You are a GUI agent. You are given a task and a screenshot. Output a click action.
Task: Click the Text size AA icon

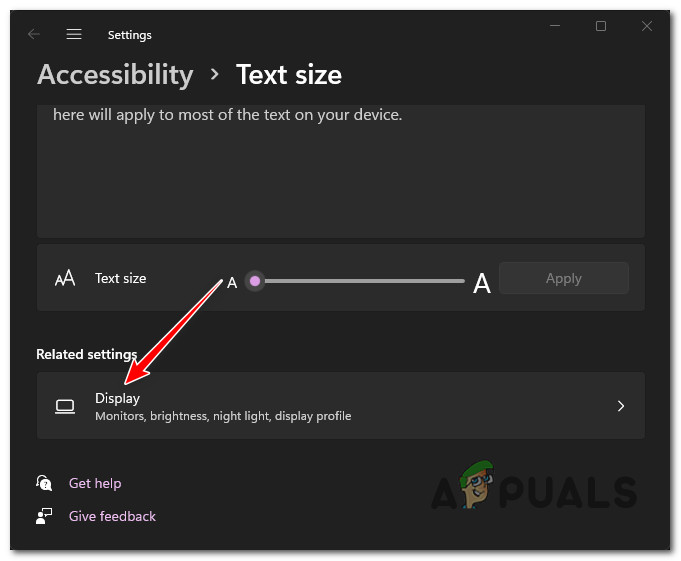[x=65, y=279]
